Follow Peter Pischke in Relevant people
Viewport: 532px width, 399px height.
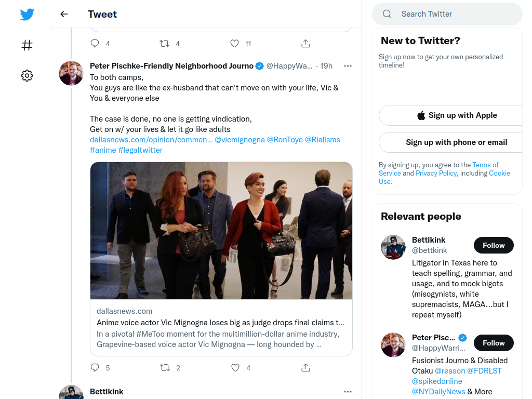point(494,343)
